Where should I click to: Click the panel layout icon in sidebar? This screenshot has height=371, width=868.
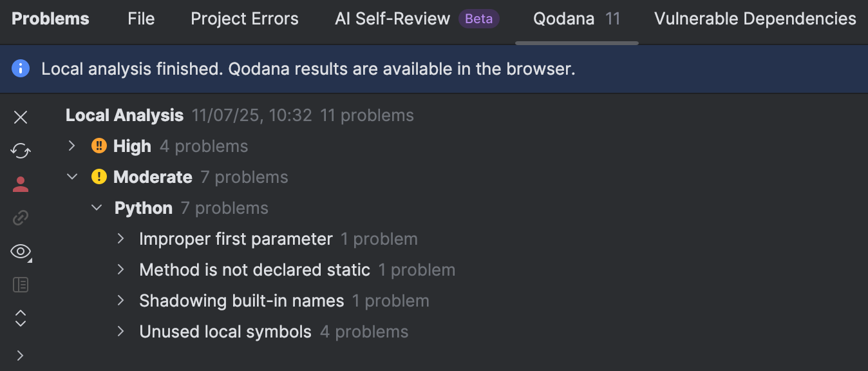20,285
